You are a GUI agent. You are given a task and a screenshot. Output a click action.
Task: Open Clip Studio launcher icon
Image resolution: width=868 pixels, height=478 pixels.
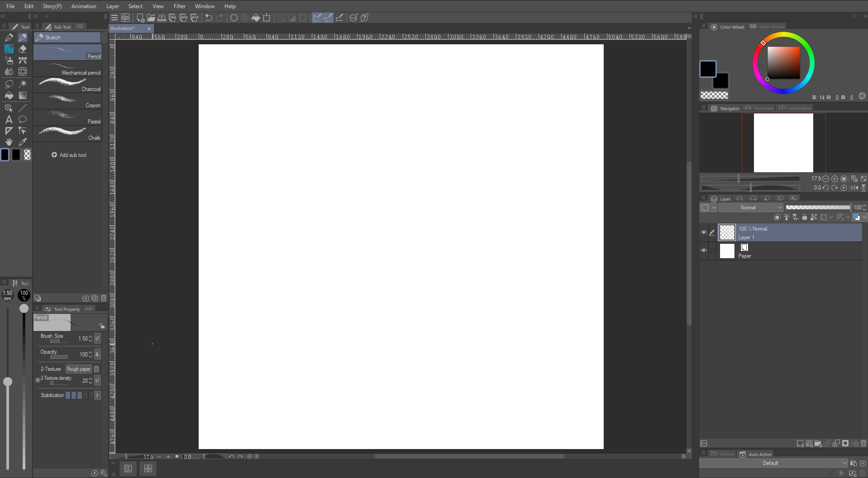click(x=125, y=18)
